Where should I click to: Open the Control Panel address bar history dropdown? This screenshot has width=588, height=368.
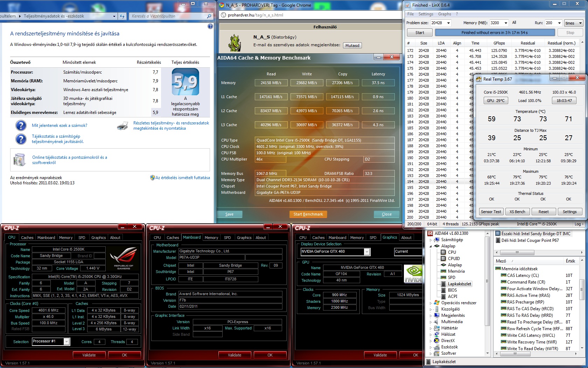tap(114, 16)
